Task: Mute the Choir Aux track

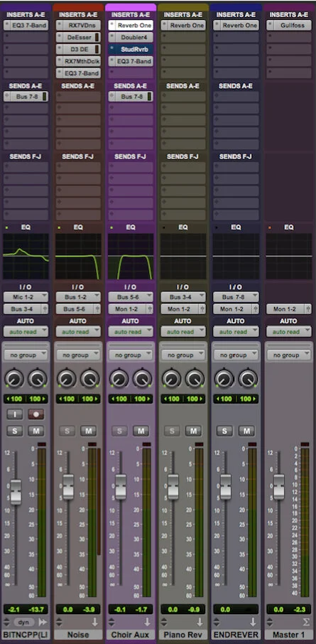Action: [141, 431]
